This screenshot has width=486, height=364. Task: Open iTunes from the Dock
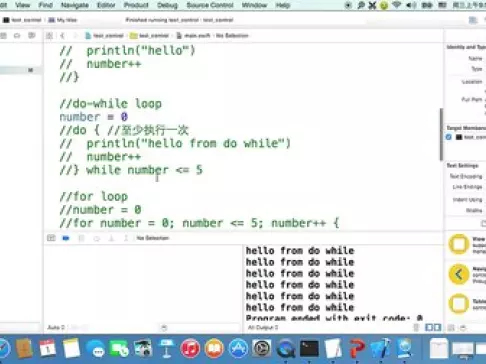point(190,348)
